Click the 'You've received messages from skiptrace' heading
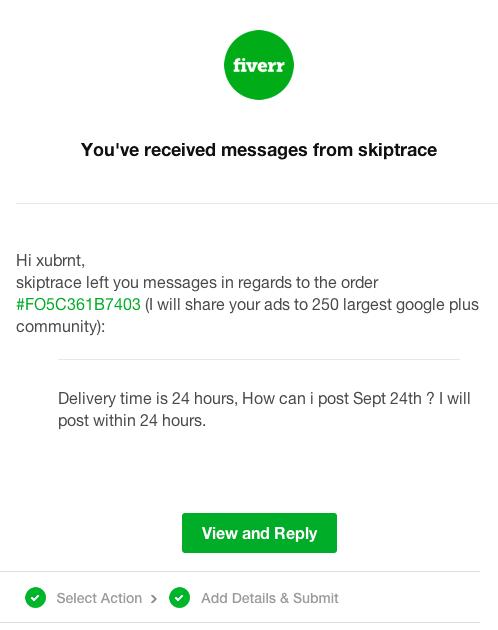The width and height of the screenshot is (498, 630). 259,150
